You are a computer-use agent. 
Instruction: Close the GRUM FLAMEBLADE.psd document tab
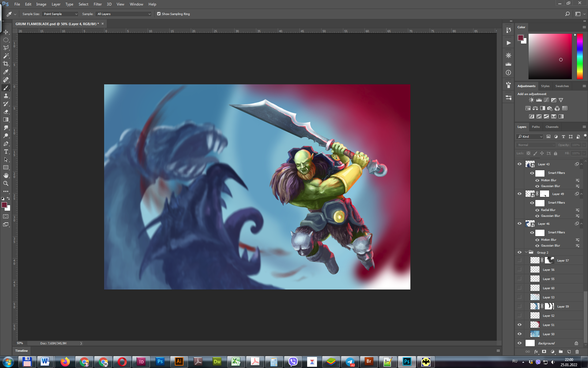(103, 24)
